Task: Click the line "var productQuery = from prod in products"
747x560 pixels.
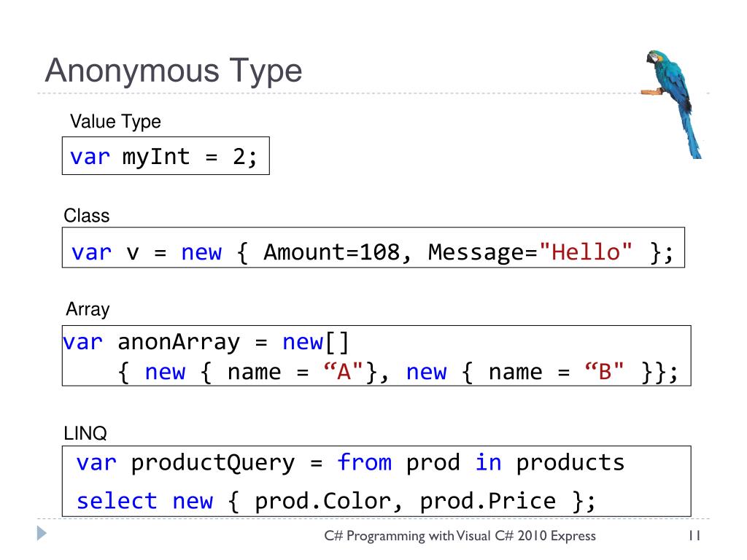Action: point(350,463)
